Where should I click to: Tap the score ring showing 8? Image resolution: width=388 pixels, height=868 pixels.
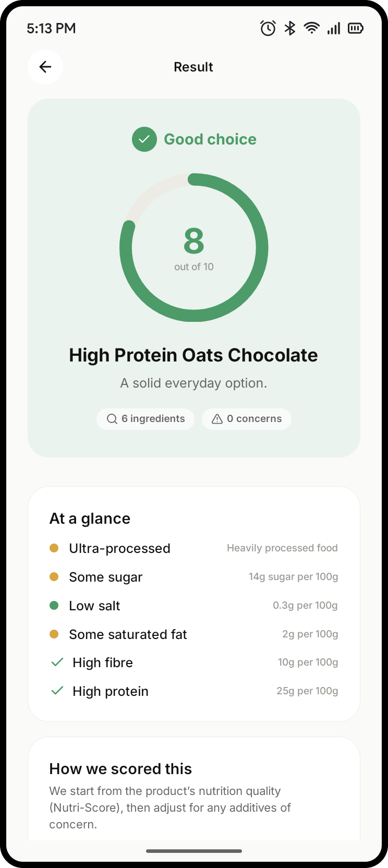pyautogui.click(x=194, y=248)
